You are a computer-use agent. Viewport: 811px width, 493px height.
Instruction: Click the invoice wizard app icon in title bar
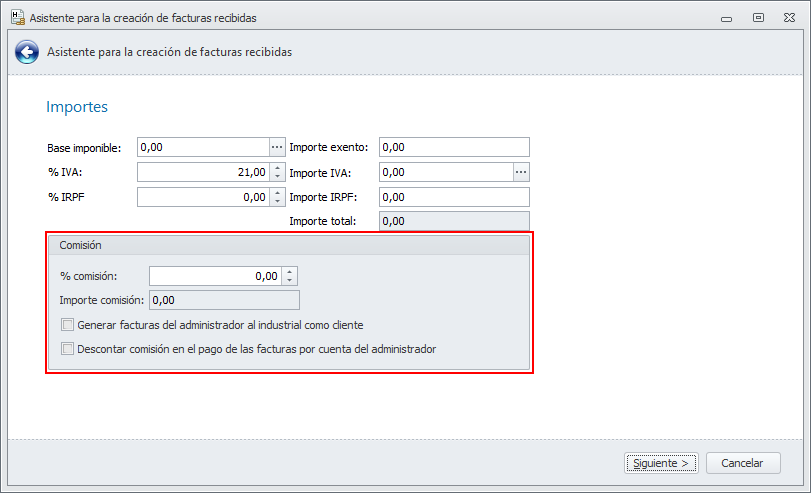(x=18, y=18)
